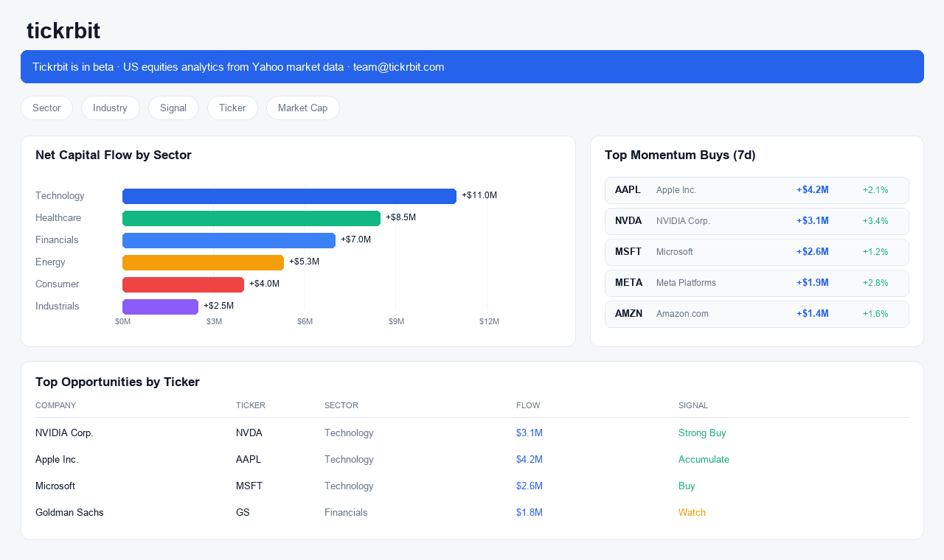The height and width of the screenshot is (560, 944).
Task: Select the red Consumer bar
Action: point(183,284)
